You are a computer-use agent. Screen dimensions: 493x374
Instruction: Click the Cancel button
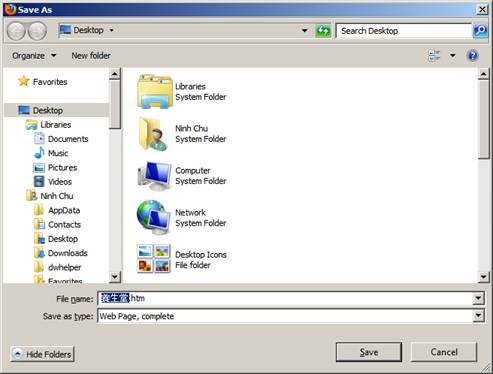tap(444, 352)
